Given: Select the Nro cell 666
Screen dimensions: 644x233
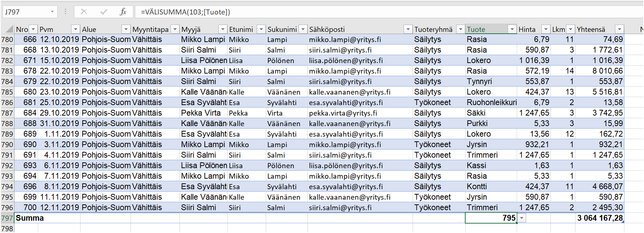Looking at the screenshot, I should tap(26, 39).
